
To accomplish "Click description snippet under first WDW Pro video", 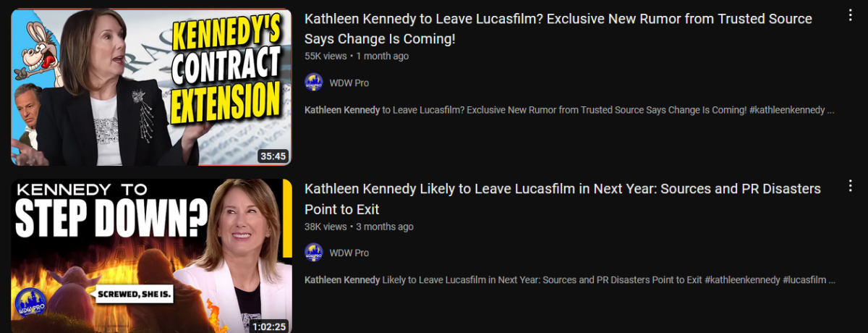I will [570, 110].
